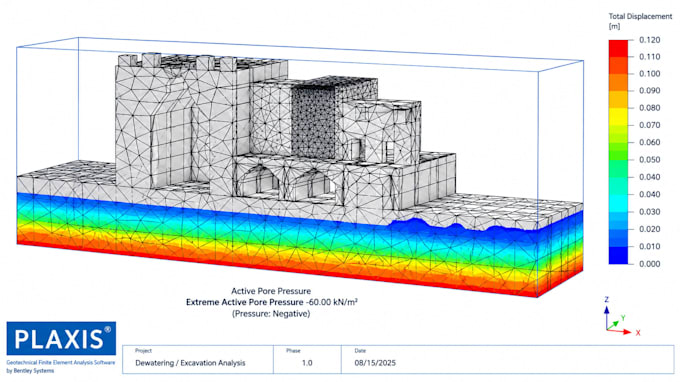This screenshot has height=382, width=680.
Task: Click the legend value 0.050
Action: (x=650, y=160)
